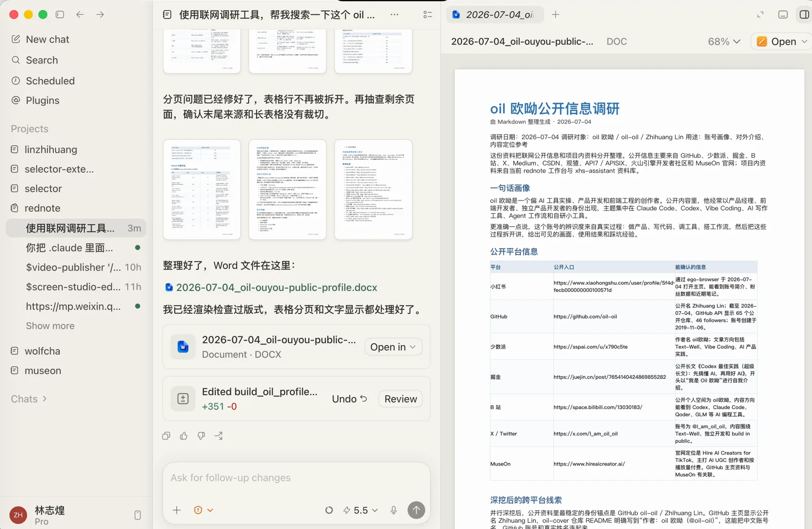
Task: Focus the 'Ask for follow-up changes' input
Action: pos(296,478)
